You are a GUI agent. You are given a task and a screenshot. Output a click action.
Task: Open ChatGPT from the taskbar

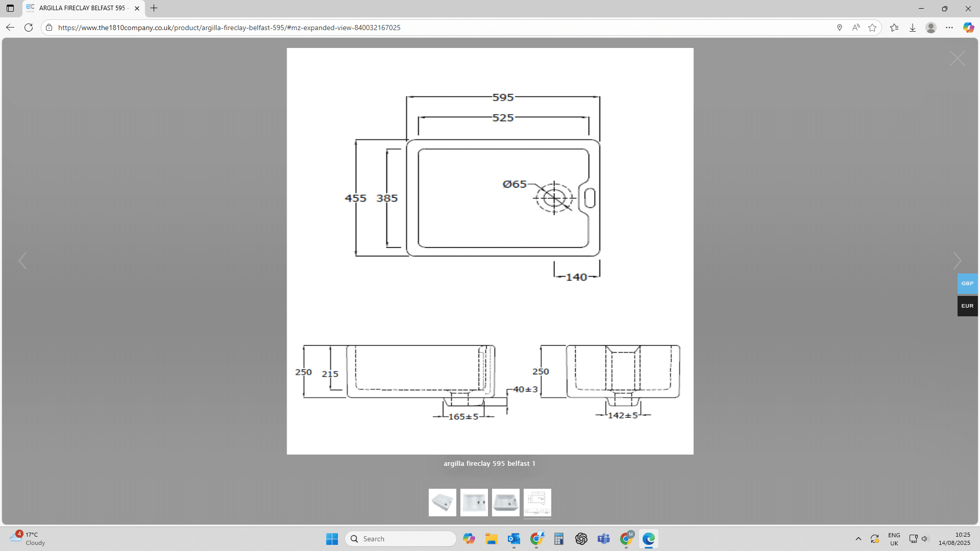pos(581,539)
